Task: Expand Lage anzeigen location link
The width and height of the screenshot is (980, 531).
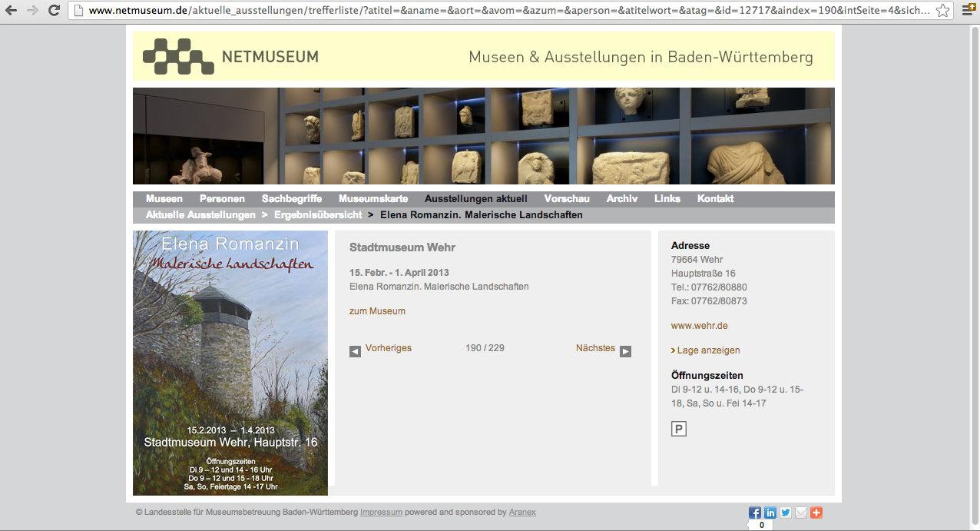Action: pos(707,350)
